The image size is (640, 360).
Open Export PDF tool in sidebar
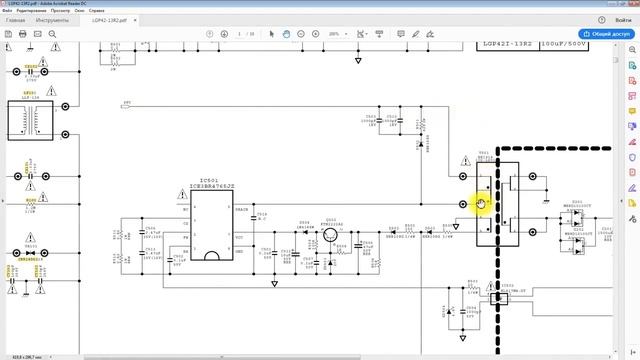(x=632, y=65)
